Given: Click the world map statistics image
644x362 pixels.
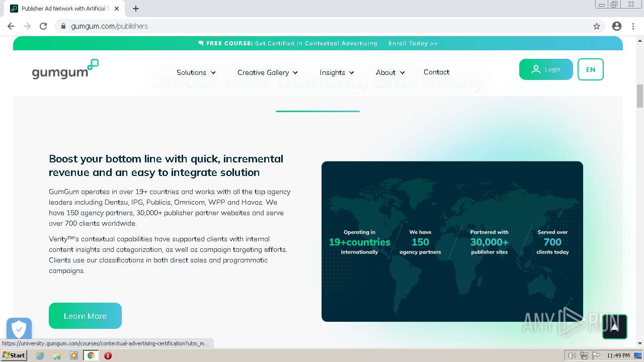Looking at the screenshot, I should point(452,241).
